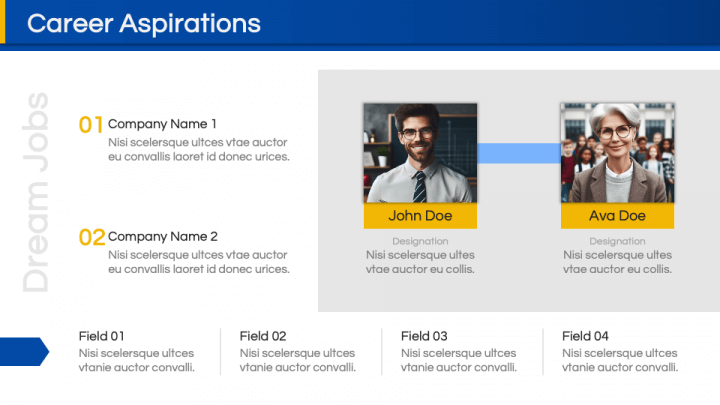720x405 pixels.
Task: Click the Ava Doe name label
Action: 617,216
